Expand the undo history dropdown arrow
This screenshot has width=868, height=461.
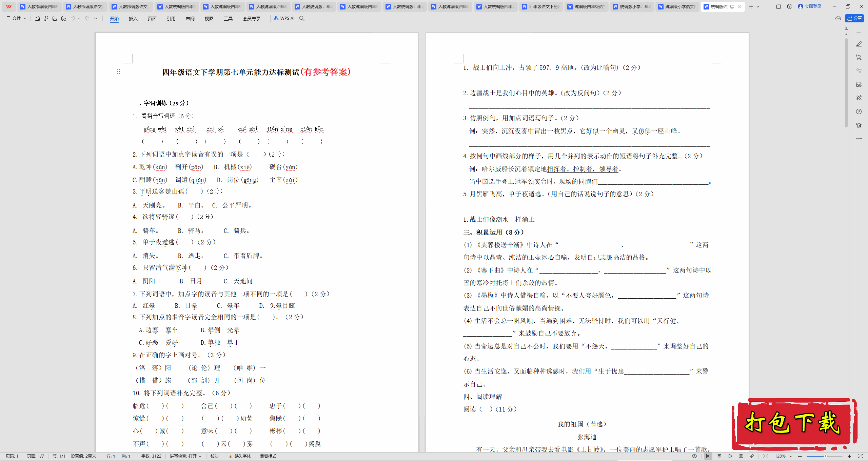coord(79,18)
